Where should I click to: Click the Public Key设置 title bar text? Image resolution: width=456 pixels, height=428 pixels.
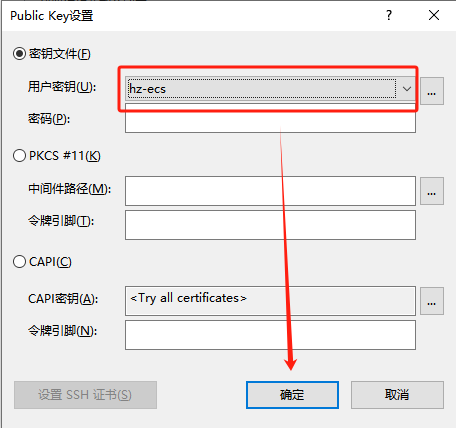[52, 16]
